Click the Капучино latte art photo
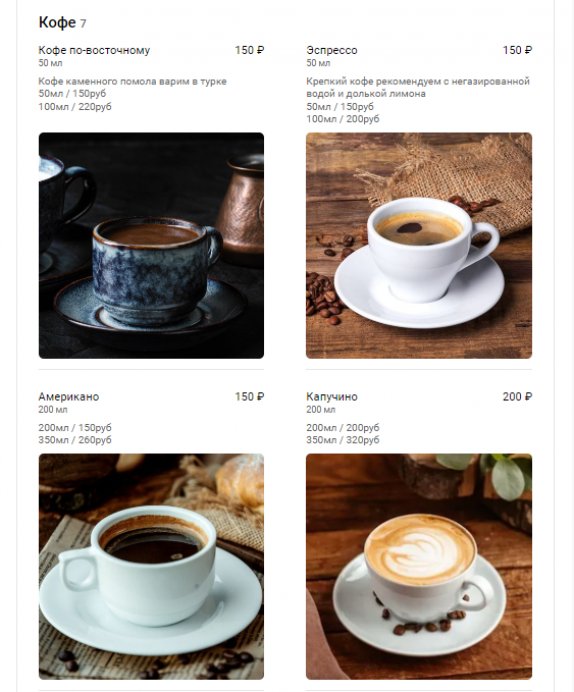This screenshot has height=692, width=574. point(419,567)
